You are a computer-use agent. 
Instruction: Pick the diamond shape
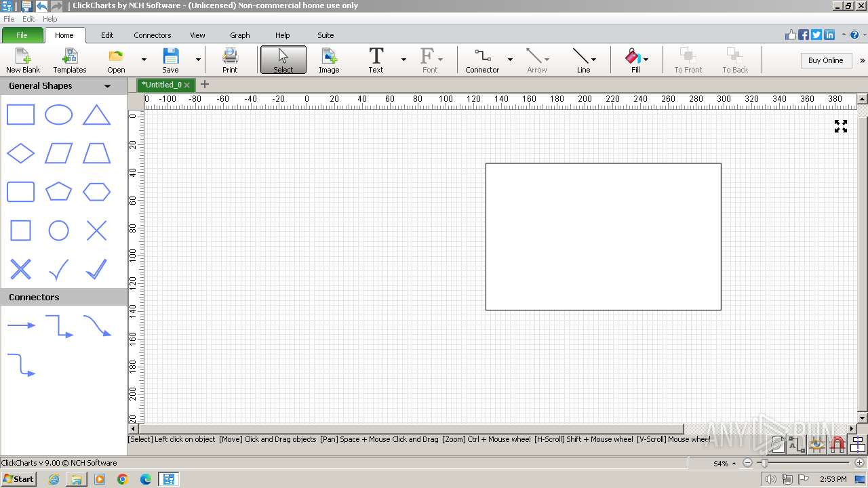tap(20, 153)
